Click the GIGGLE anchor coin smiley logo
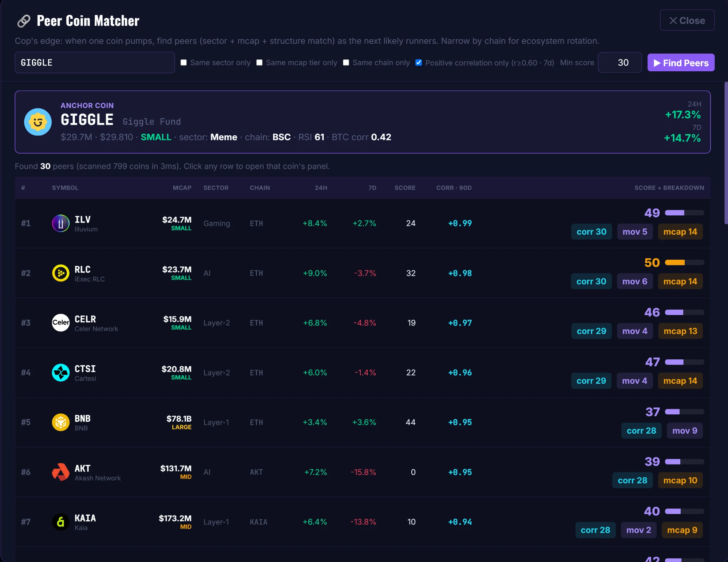Viewport: 728px width, 562px height. (x=38, y=122)
